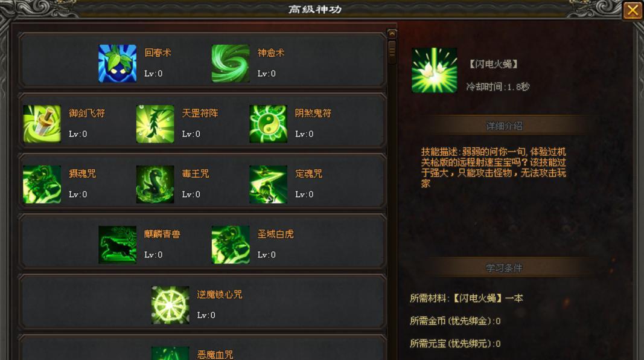The image size is (644, 360).
Task: Click the 逆魔锁心咒 skill name label
Action: (219, 294)
